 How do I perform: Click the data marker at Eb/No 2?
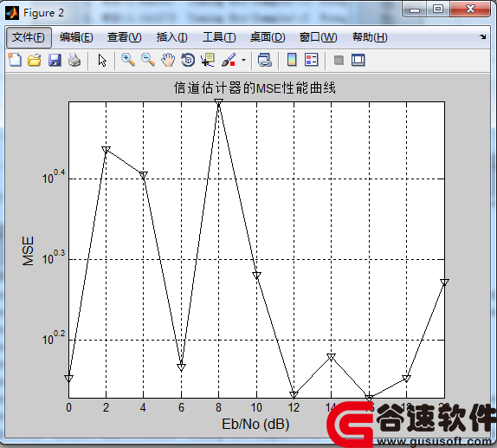(x=106, y=150)
